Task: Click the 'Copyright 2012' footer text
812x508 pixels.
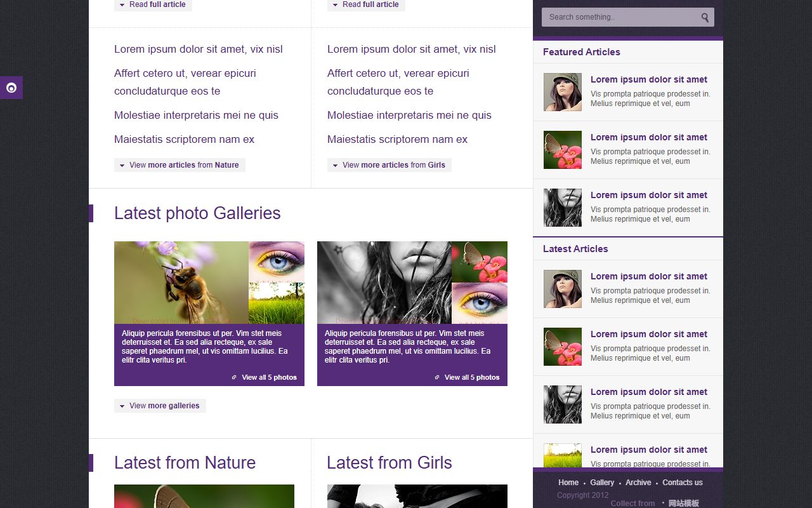Action: [x=583, y=495]
